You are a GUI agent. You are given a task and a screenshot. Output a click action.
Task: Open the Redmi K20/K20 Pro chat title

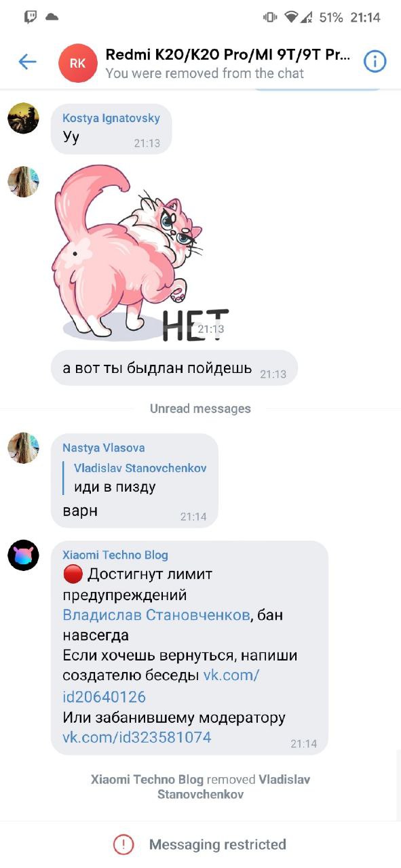(x=228, y=55)
